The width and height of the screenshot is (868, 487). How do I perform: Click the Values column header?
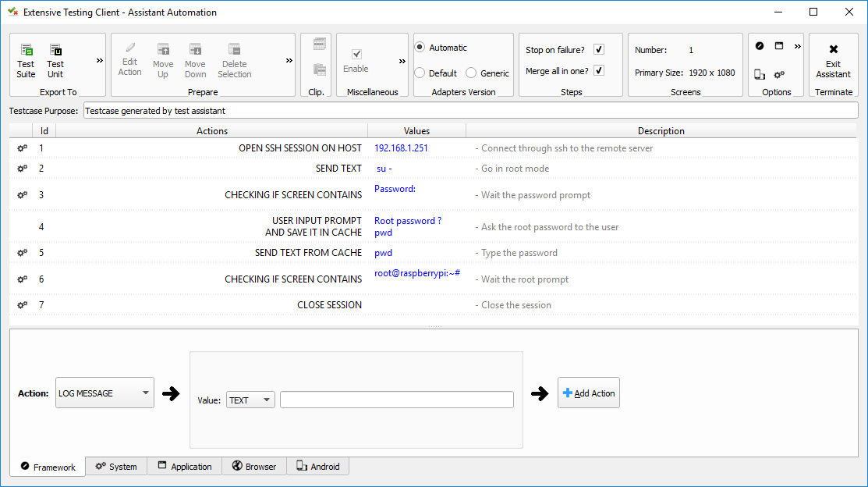click(x=416, y=131)
